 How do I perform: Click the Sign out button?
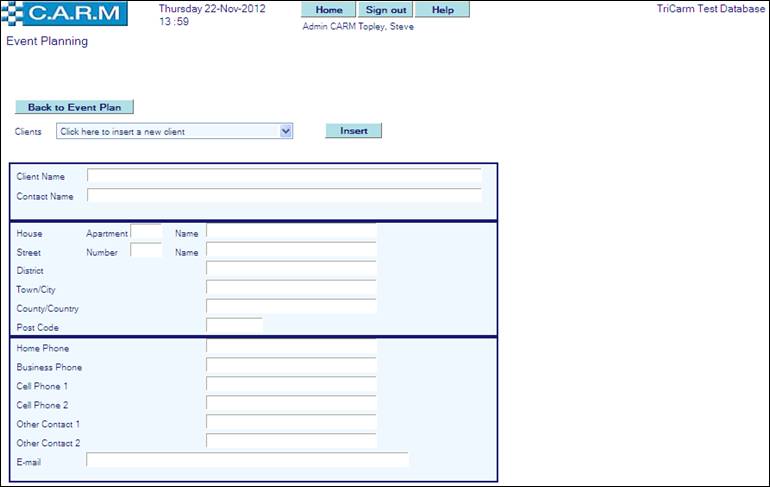(385, 10)
